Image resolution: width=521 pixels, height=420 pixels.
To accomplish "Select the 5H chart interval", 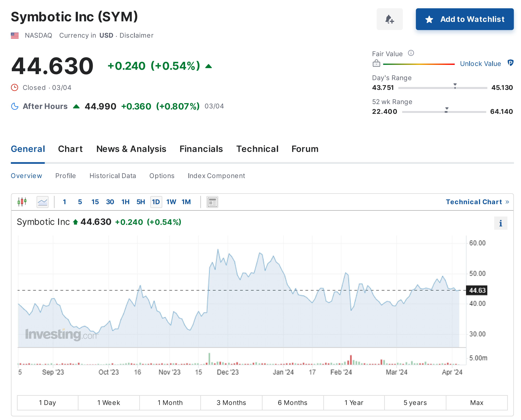I will coord(141,202).
